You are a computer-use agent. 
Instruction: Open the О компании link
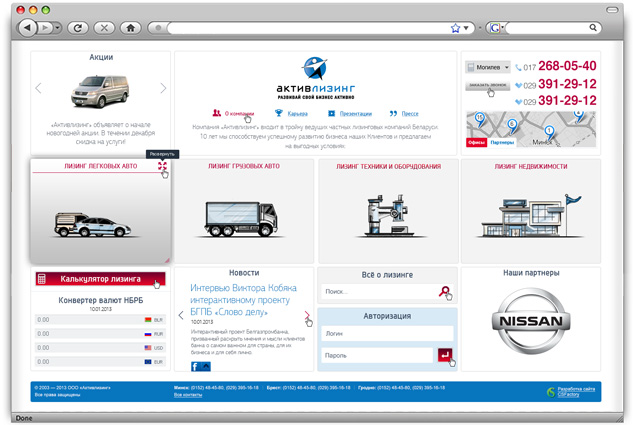[x=239, y=114]
